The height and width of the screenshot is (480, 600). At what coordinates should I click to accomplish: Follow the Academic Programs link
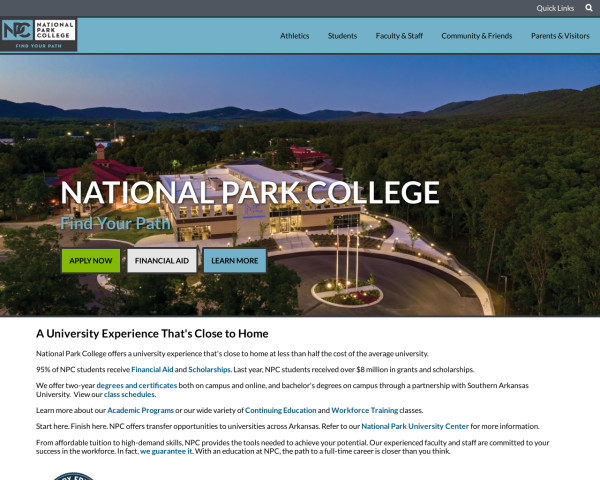tap(140, 410)
